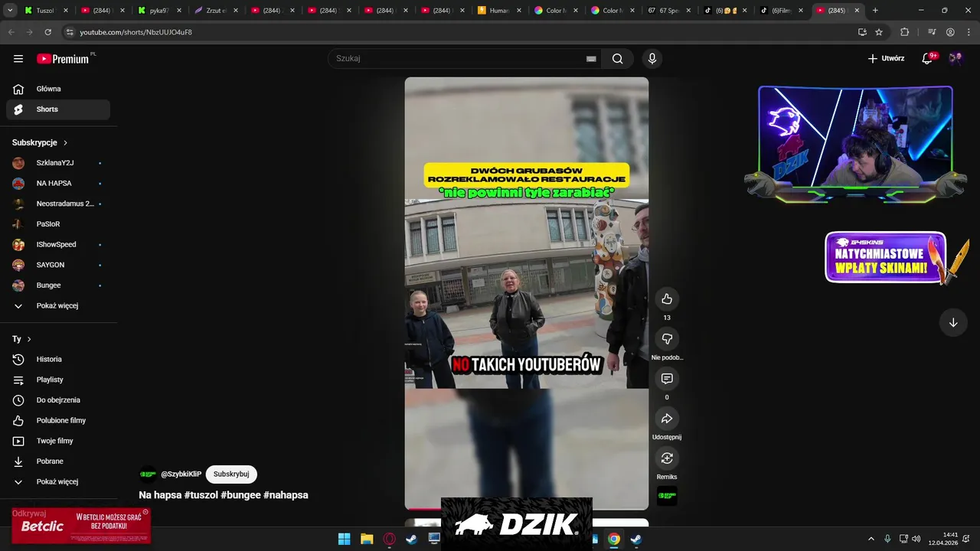Go to Główna home page

click(x=58, y=89)
